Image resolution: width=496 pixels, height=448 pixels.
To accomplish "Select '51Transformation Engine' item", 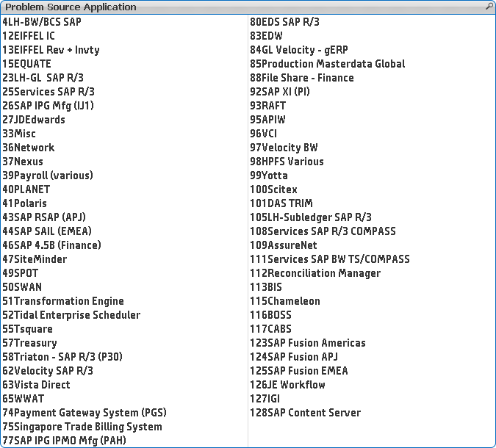I will click(x=124, y=300).
